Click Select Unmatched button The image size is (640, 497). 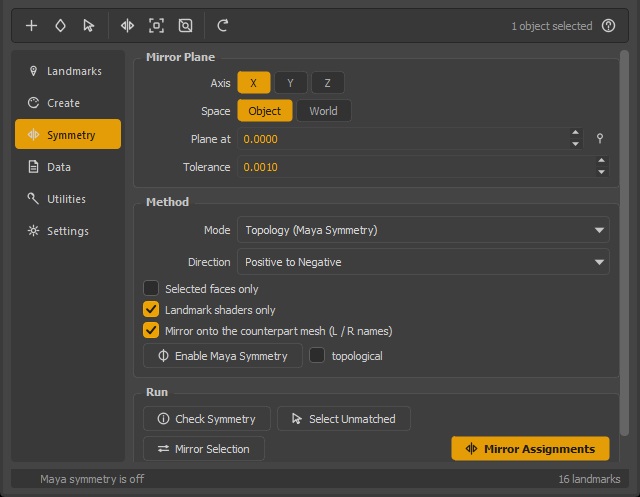[344, 419]
